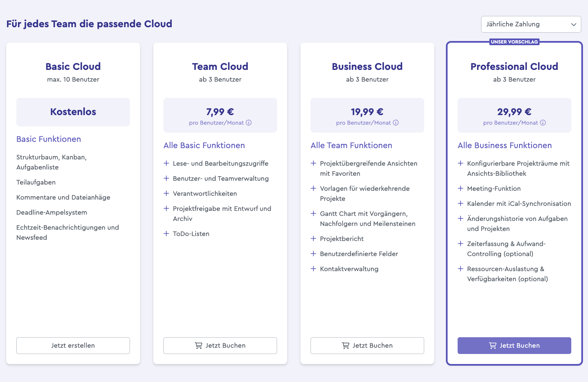Click plus icon next to Zeiterfassung & Aufwand-Controlling
Image resolution: width=588 pixels, height=382 pixels.
(461, 244)
